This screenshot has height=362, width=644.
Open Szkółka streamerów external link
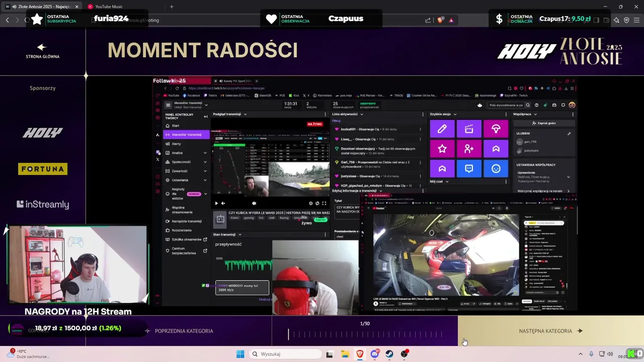(186, 239)
